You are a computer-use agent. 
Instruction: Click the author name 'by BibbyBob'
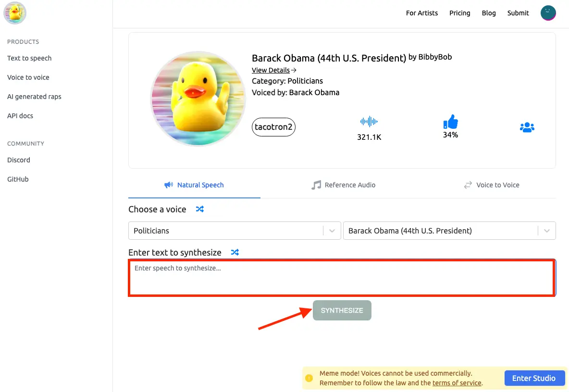430,57
